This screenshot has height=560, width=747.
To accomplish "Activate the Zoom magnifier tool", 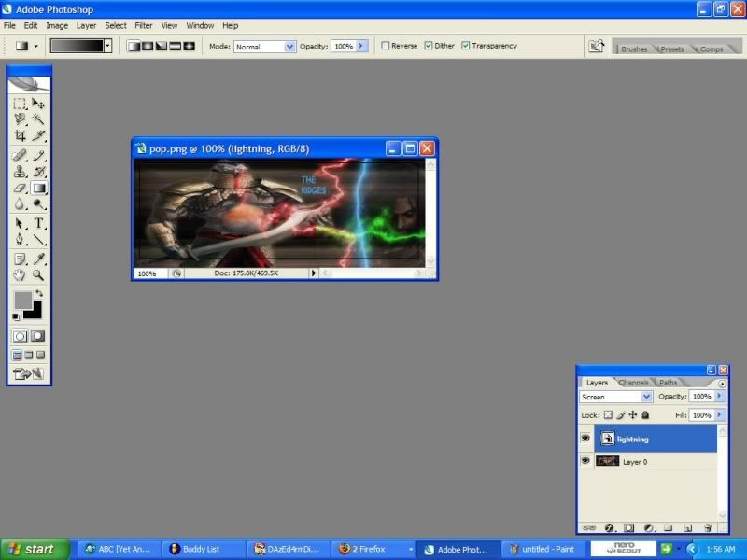I will click(38, 274).
